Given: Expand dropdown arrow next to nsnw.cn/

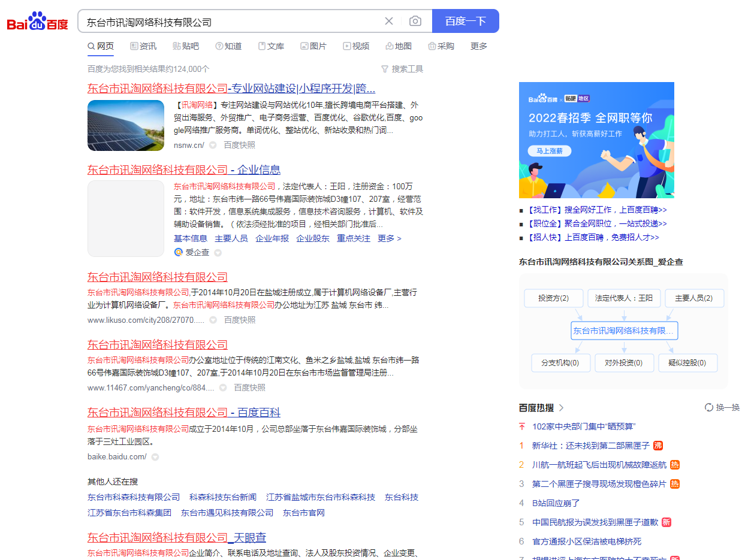Looking at the screenshot, I should coord(213,145).
